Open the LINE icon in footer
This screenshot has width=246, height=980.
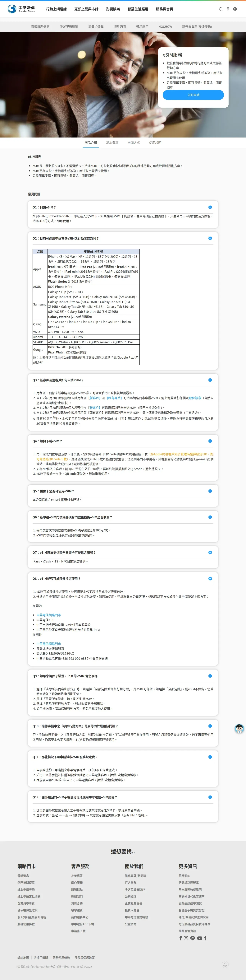[192, 938]
